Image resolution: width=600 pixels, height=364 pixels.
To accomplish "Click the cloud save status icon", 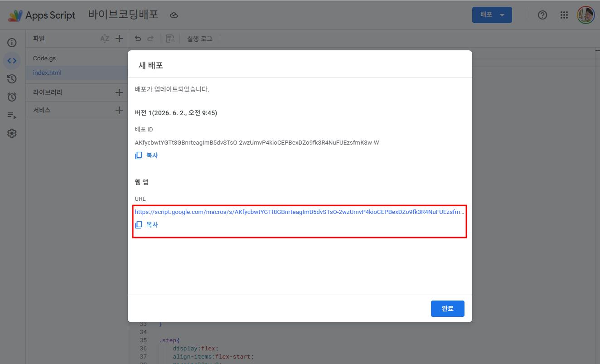I will 174,15.
